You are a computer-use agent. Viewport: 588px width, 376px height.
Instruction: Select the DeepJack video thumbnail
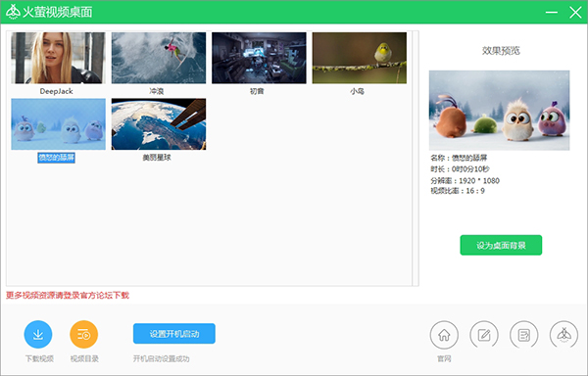(58, 58)
